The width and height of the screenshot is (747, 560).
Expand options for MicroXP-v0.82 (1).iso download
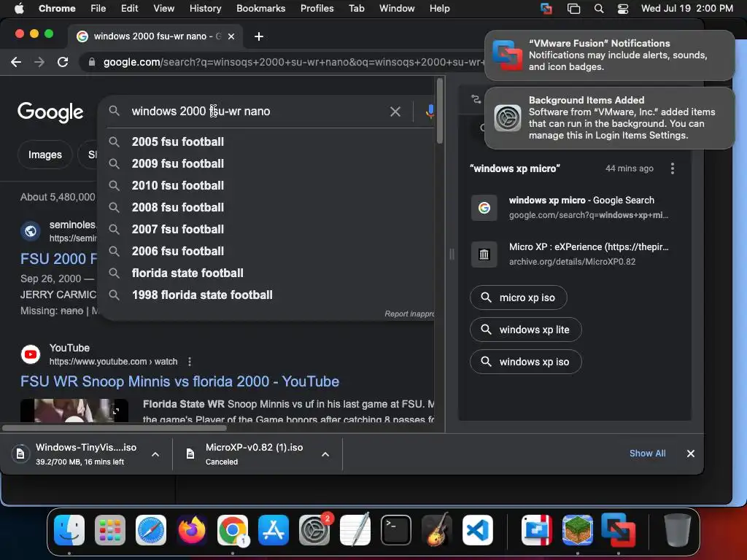[325, 454]
